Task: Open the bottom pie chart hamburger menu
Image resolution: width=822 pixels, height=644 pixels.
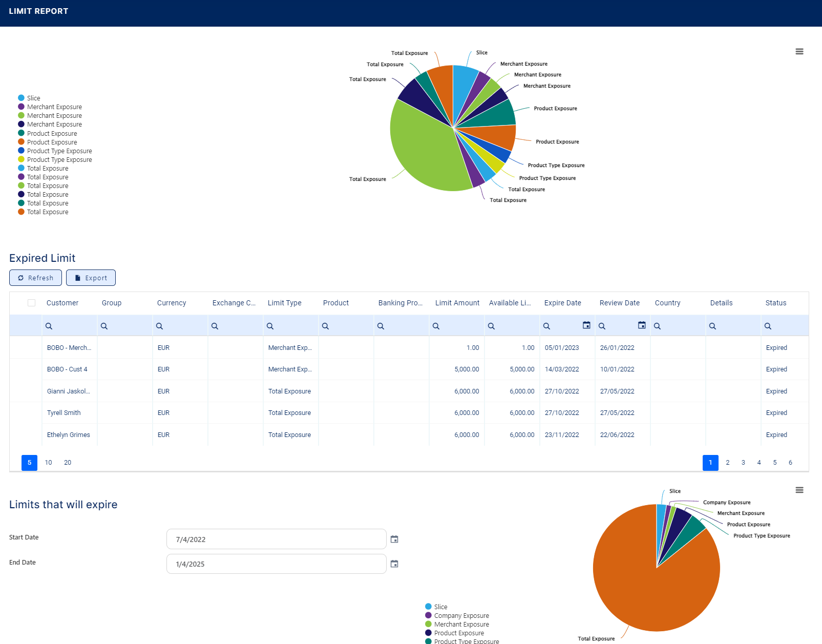Action: [x=799, y=490]
